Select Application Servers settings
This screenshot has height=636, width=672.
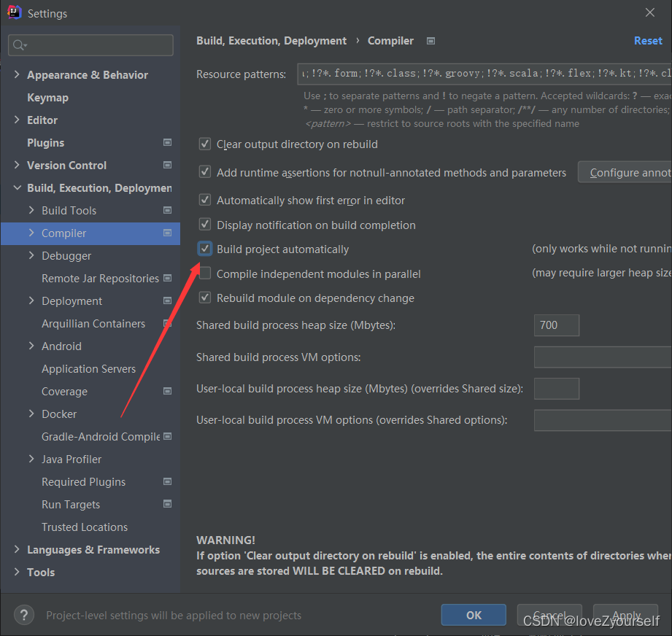[x=89, y=369]
